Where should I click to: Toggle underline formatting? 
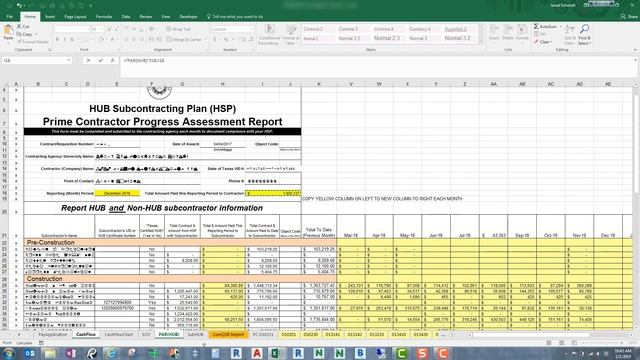(x=72, y=40)
